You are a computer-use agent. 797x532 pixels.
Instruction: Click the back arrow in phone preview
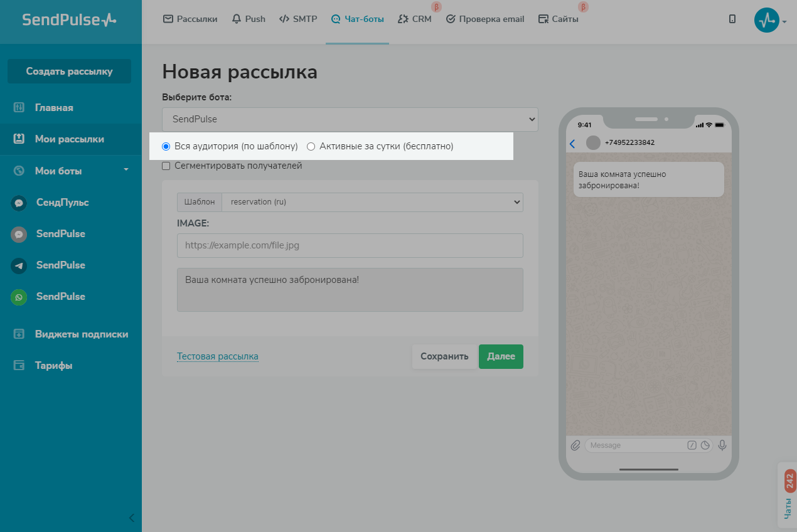(572, 144)
